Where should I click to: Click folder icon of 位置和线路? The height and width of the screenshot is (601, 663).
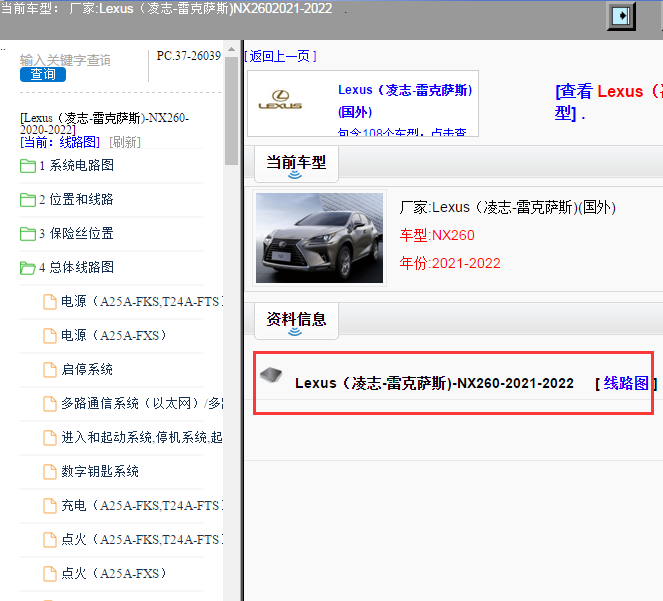(28, 200)
